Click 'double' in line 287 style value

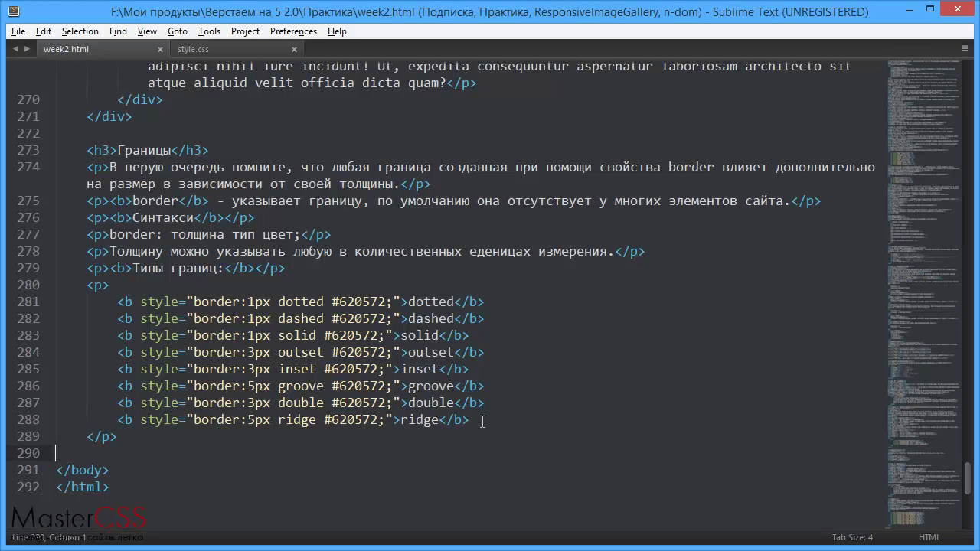[301, 403]
